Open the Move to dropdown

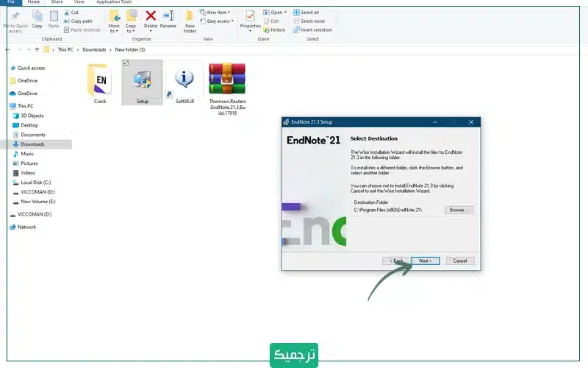click(114, 22)
